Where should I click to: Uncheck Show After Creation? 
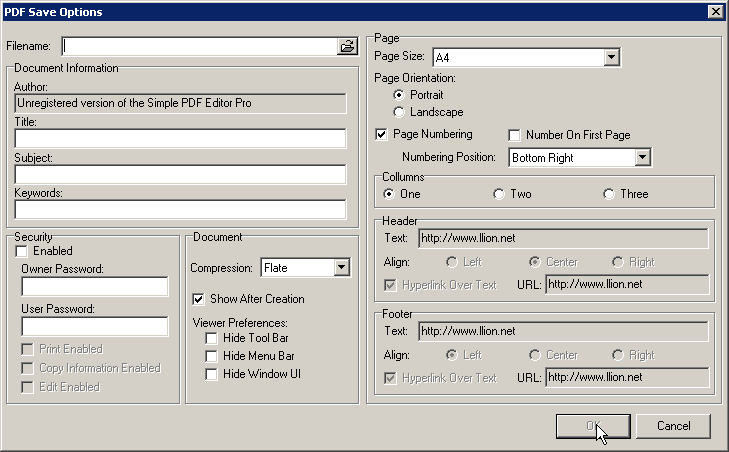click(199, 299)
